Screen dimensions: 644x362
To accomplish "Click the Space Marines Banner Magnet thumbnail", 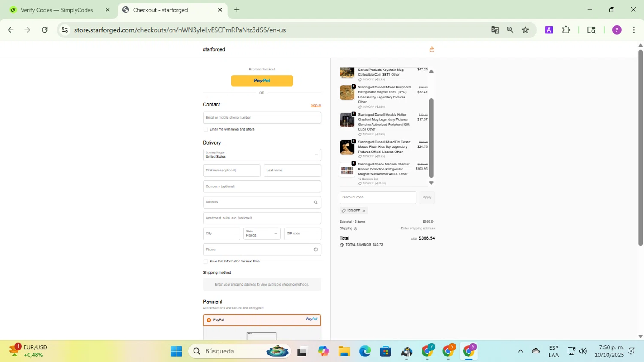I will click(347, 170).
